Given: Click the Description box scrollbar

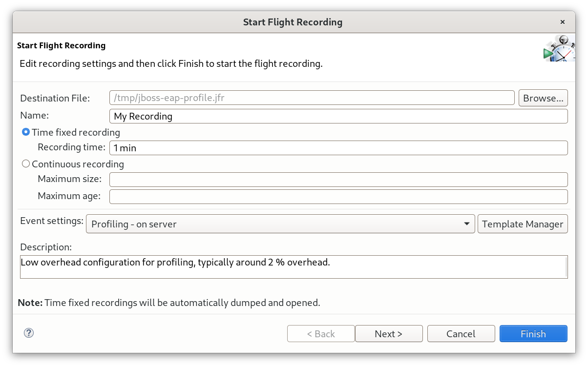Looking at the screenshot, I should [x=566, y=267].
